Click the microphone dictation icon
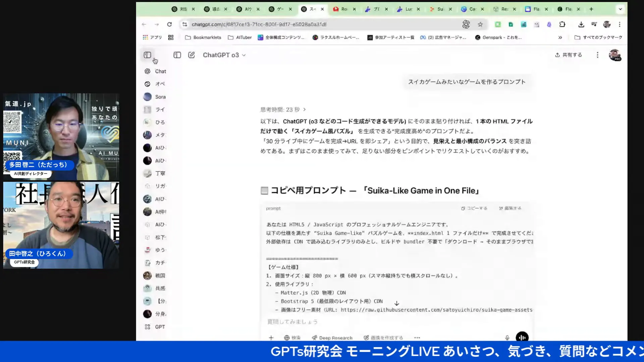 click(507, 338)
